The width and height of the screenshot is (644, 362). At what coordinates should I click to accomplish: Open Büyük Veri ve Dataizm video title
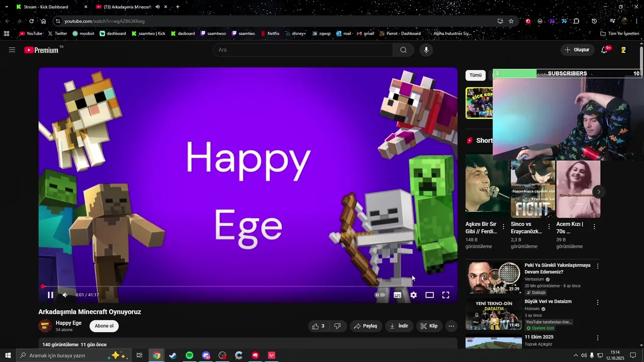click(548, 302)
